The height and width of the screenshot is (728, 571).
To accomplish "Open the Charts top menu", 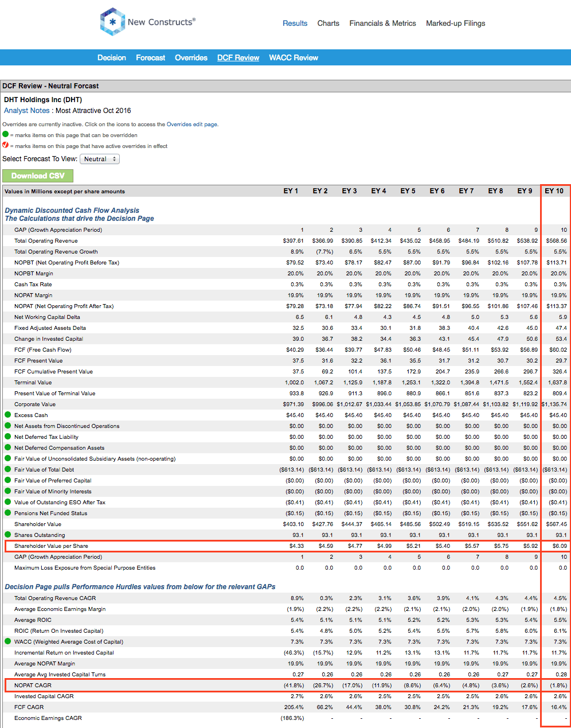I will [x=328, y=24].
